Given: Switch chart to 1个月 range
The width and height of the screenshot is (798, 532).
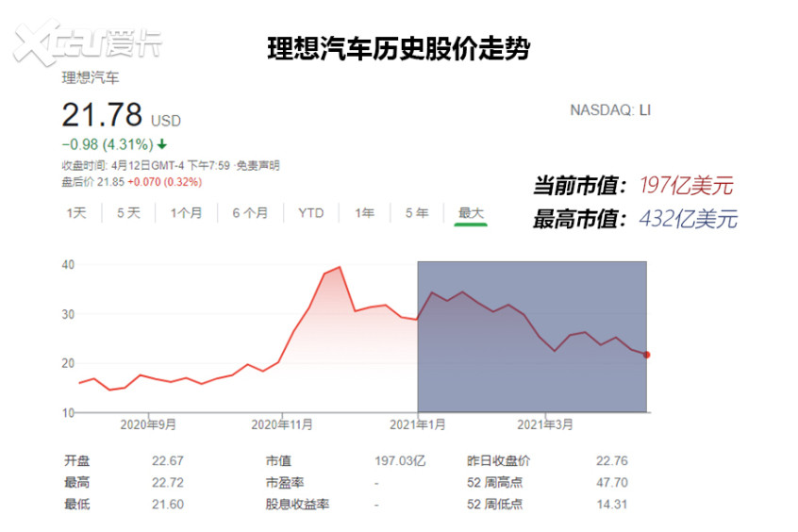Looking at the screenshot, I should tap(186, 213).
